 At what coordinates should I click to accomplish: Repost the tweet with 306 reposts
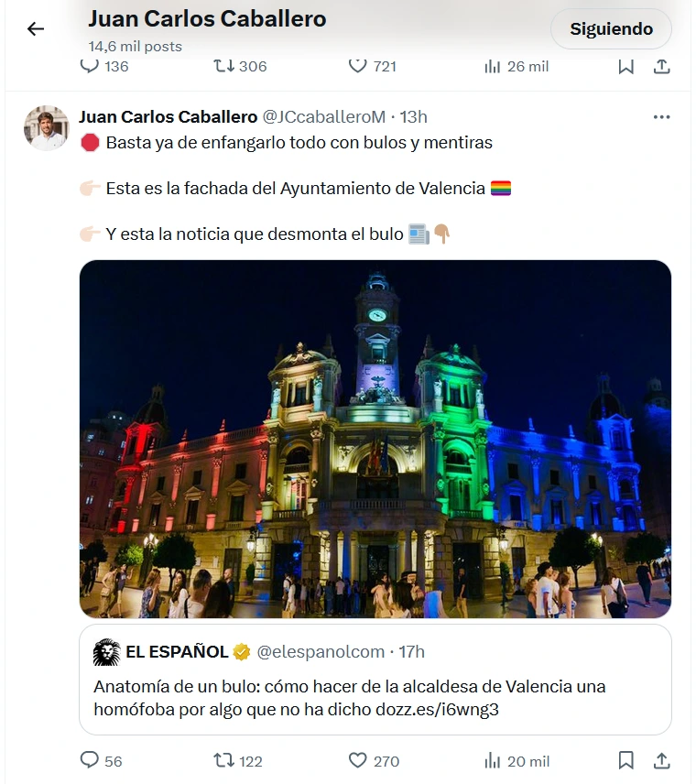(x=240, y=66)
